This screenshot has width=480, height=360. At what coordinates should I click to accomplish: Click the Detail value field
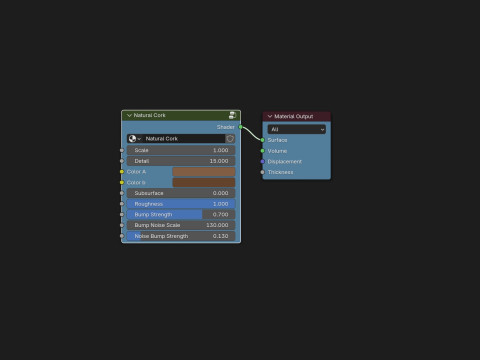click(x=181, y=161)
